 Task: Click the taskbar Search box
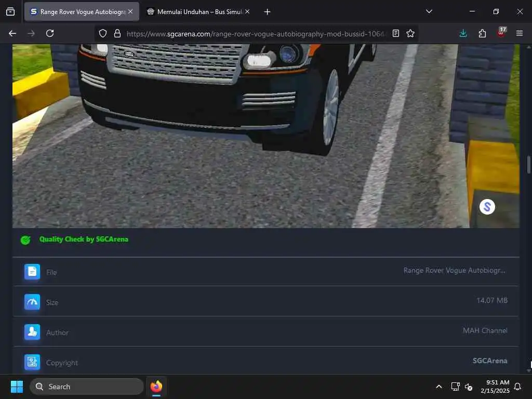tap(87, 387)
